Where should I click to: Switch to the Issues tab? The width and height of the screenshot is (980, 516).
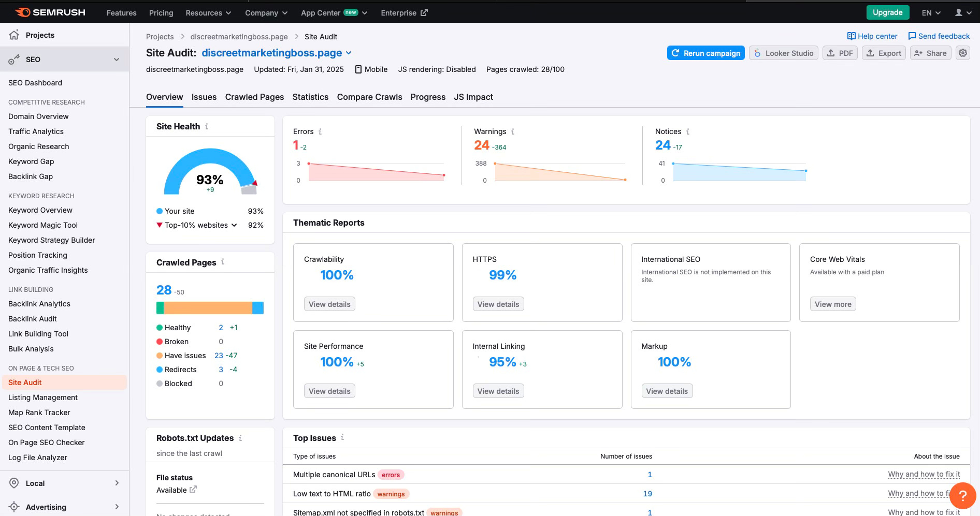[x=204, y=97]
